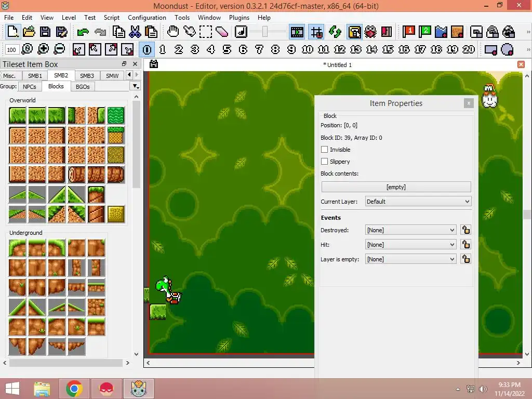Switch to section 12

click(x=340, y=49)
